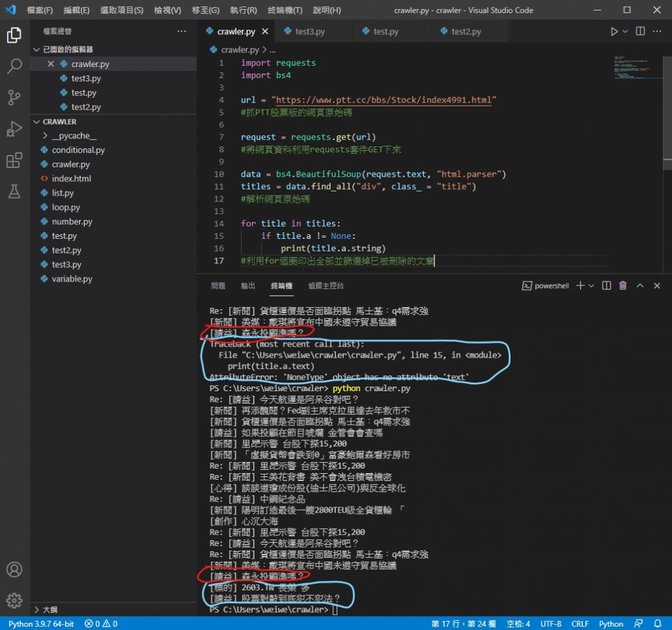Screen dimensions: 672x630
Task: Change CRLF end of line sequence
Action: click(579, 623)
